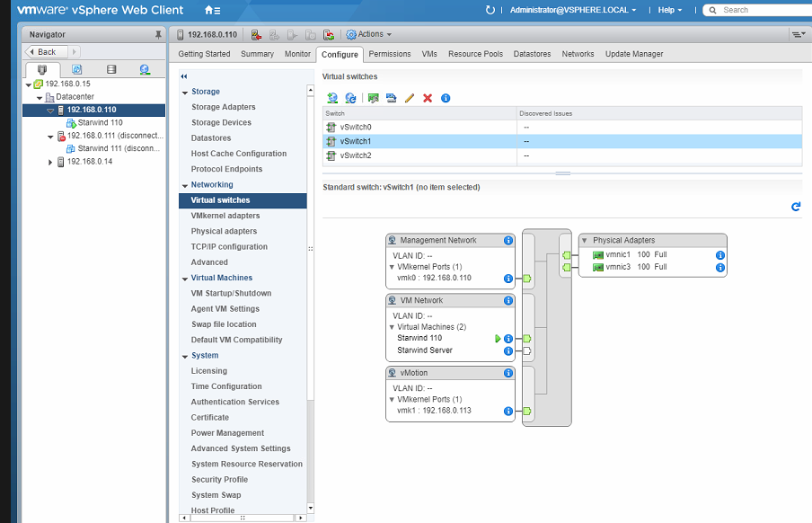Click refresh network icon in switches toolbar
The width and height of the screenshot is (812, 523).
point(350,98)
